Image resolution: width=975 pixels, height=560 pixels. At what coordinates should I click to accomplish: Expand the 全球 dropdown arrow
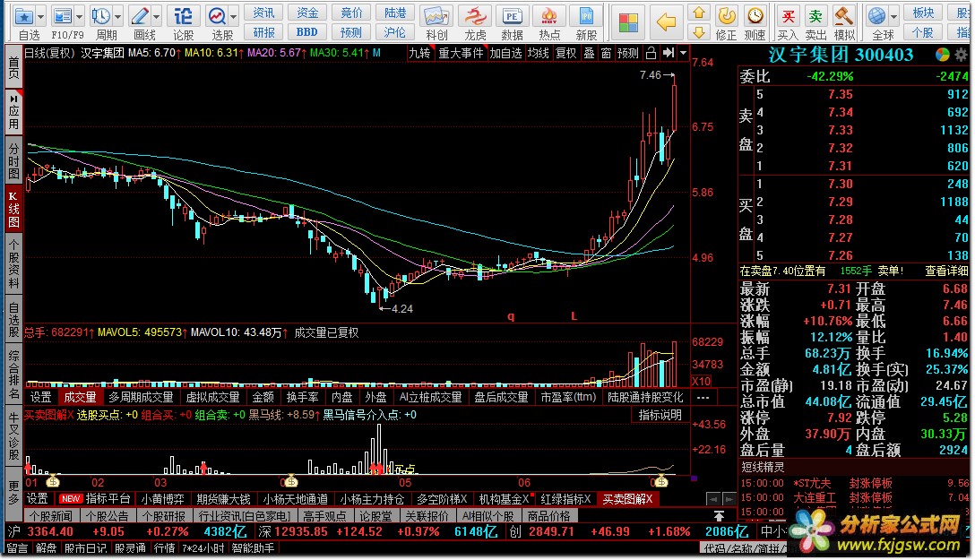[x=893, y=16]
